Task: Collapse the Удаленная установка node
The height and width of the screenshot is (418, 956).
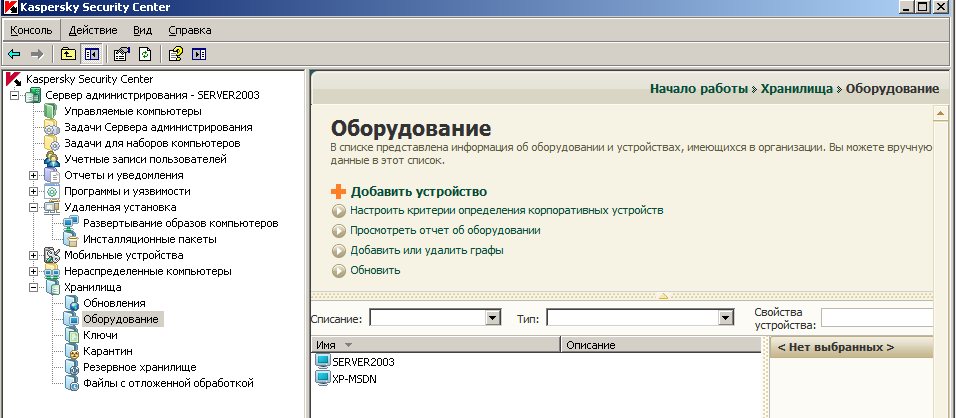Action: [x=34, y=207]
